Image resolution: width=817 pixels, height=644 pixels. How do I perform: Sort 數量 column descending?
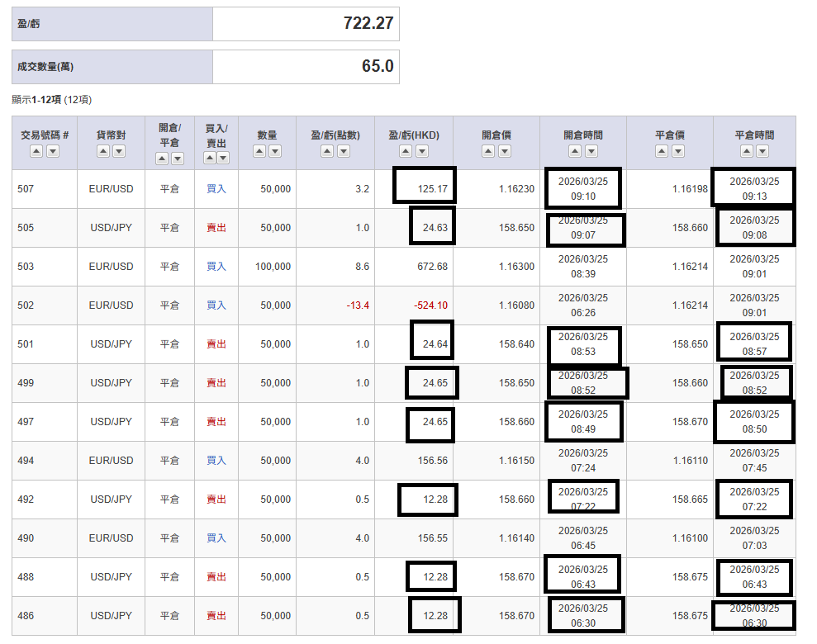click(275, 151)
